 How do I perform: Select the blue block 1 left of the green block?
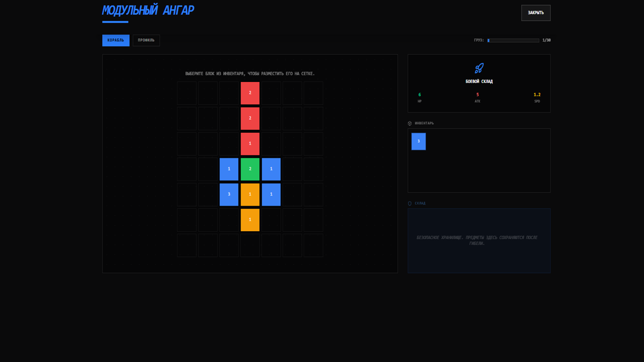point(229,169)
